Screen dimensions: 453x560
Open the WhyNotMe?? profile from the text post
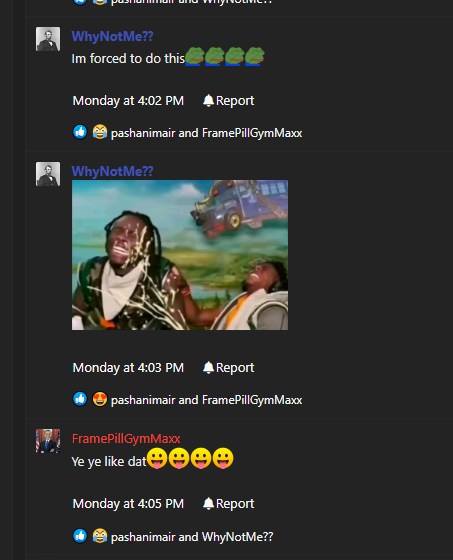(112, 36)
